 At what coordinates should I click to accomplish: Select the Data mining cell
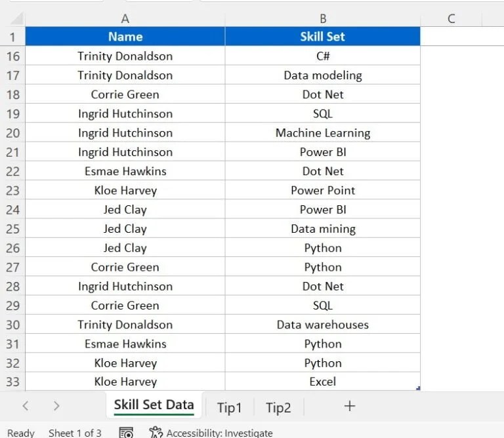[x=323, y=229]
